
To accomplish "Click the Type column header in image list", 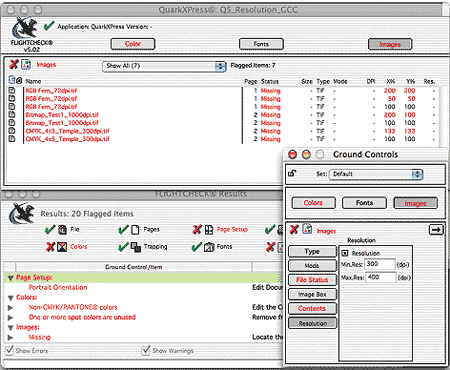I will 323,81.
